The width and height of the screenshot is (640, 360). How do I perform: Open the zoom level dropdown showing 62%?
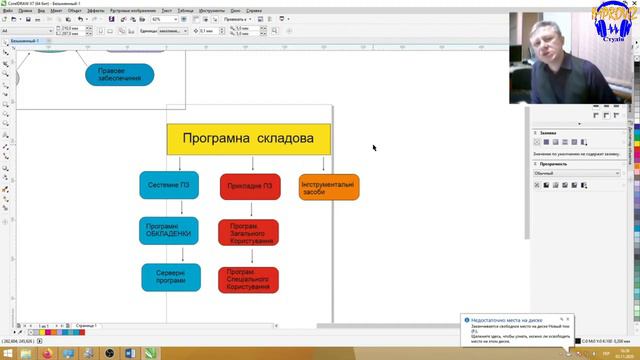tap(164, 19)
